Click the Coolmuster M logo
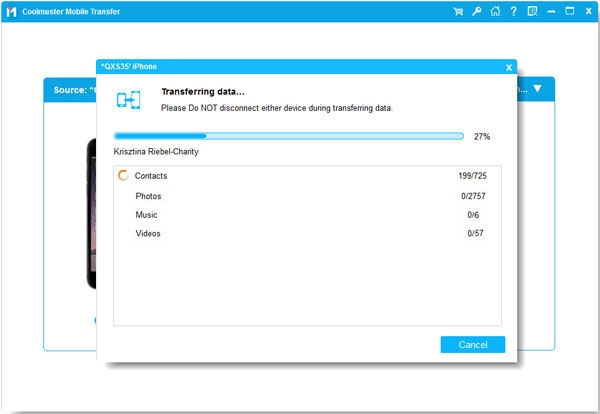Screen dimensions: 600x414 coord(11,12)
